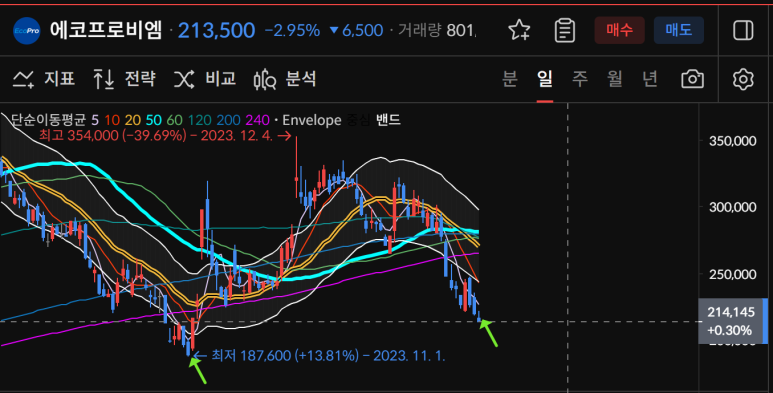
Task: Click the current price 213,500
Action: [x=216, y=31]
